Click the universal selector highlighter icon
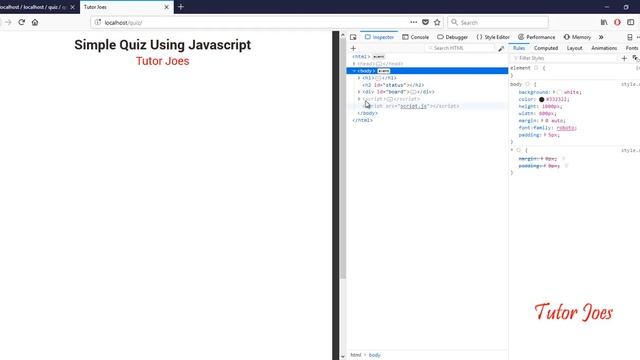Screen dimensions: 640x360 (x=519, y=150)
